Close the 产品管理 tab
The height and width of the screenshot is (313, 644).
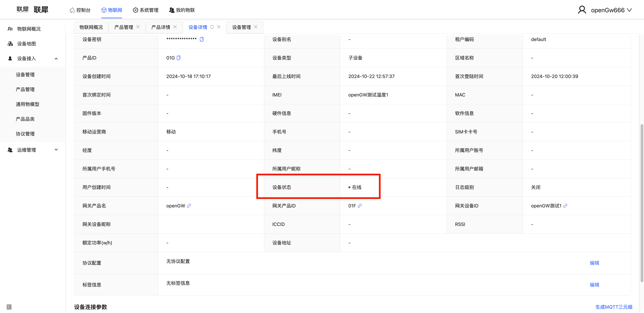[x=138, y=27]
